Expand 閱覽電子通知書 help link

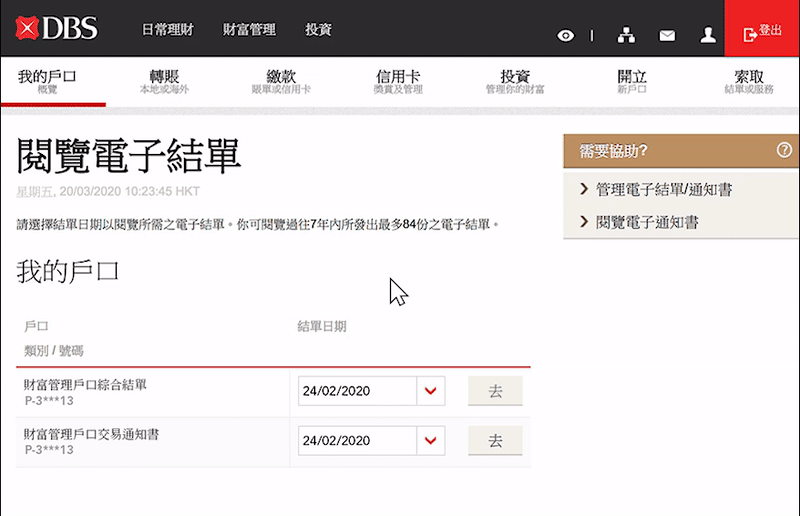[x=647, y=222]
